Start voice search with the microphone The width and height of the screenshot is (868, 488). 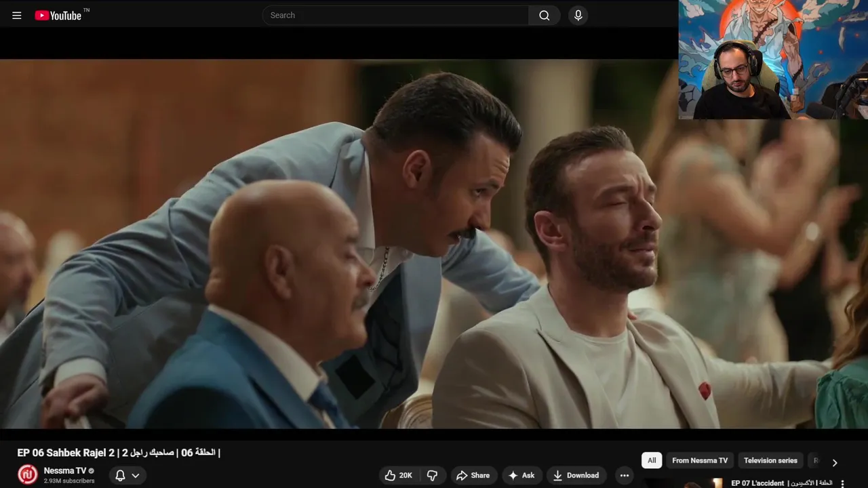coord(578,16)
